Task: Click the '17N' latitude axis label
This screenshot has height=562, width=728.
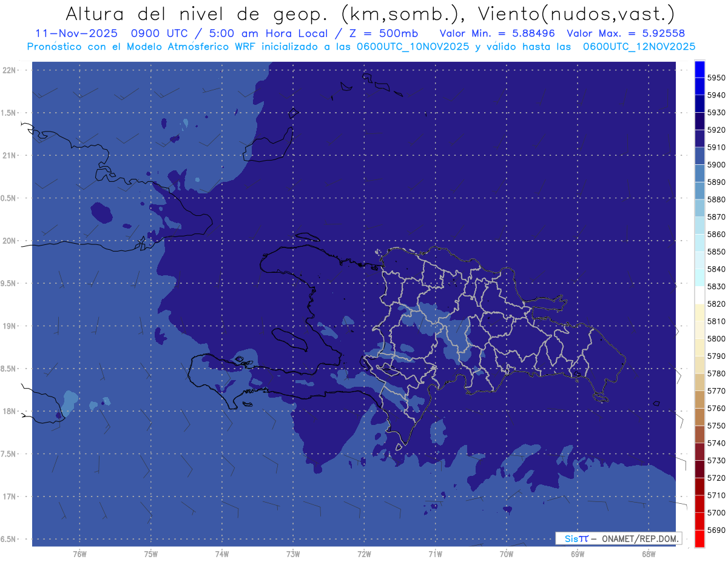Action: pyautogui.click(x=9, y=497)
